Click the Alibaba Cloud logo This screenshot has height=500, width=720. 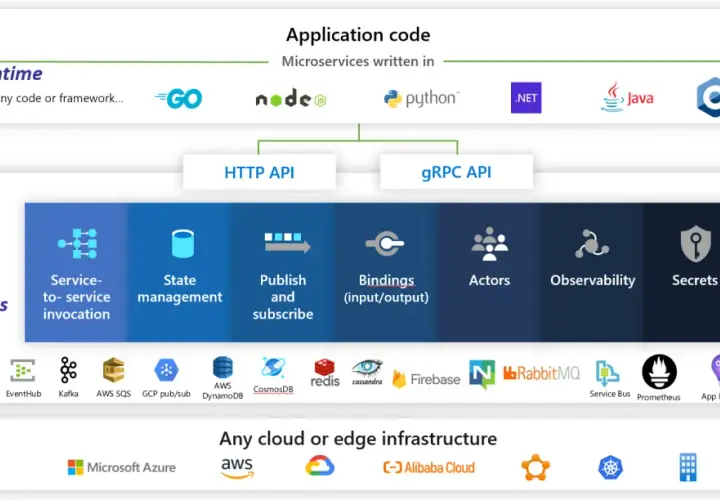point(429,467)
